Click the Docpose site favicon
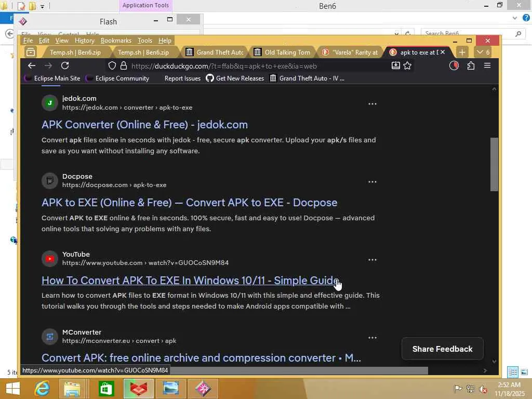Viewport: 532px width, 399px height. click(50, 180)
